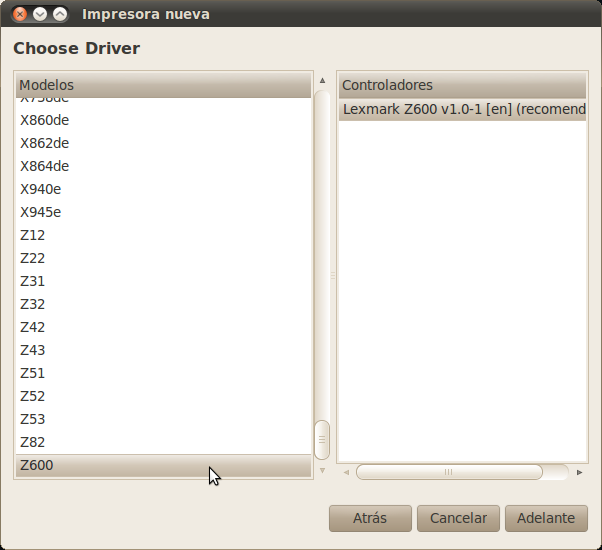
Task: Select model X862de
Action: pos(163,143)
